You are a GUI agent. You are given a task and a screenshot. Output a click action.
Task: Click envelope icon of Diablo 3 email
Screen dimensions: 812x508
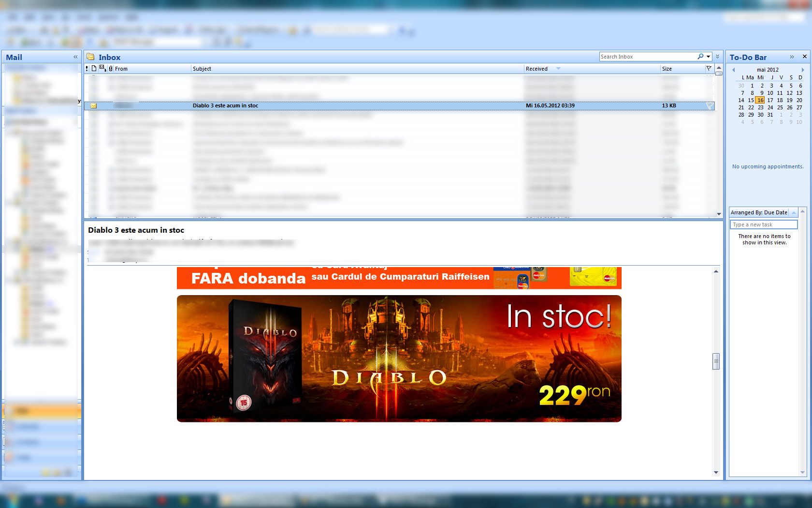(94, 105)
